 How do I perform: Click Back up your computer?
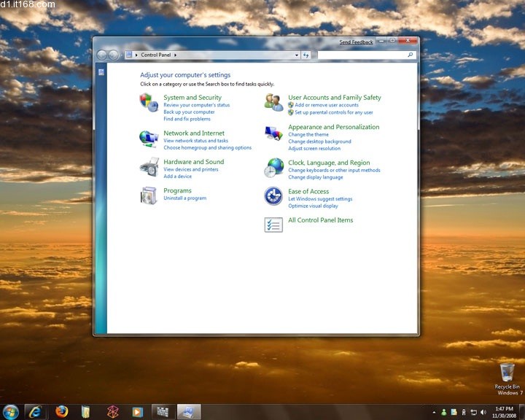pos(189,112)
